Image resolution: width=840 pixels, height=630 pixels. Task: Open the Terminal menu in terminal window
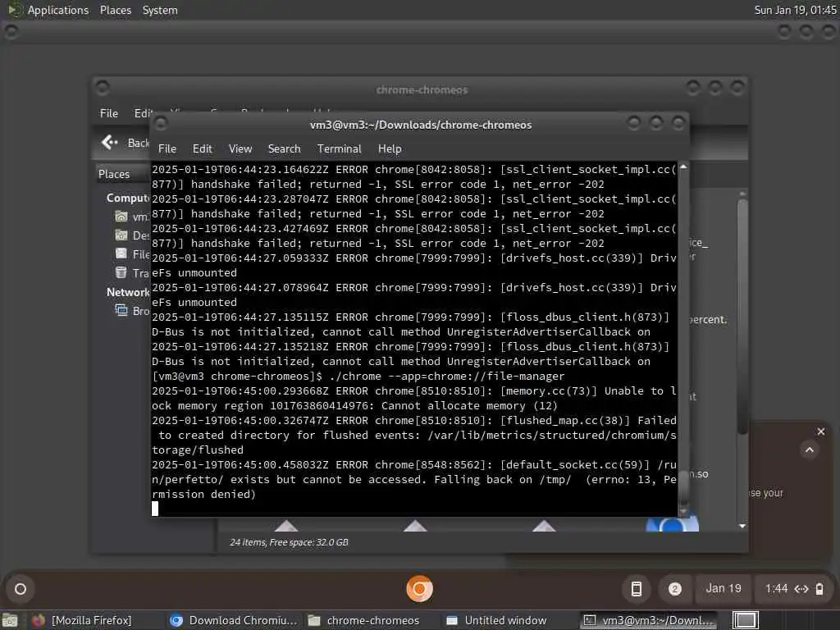(339, 149)
